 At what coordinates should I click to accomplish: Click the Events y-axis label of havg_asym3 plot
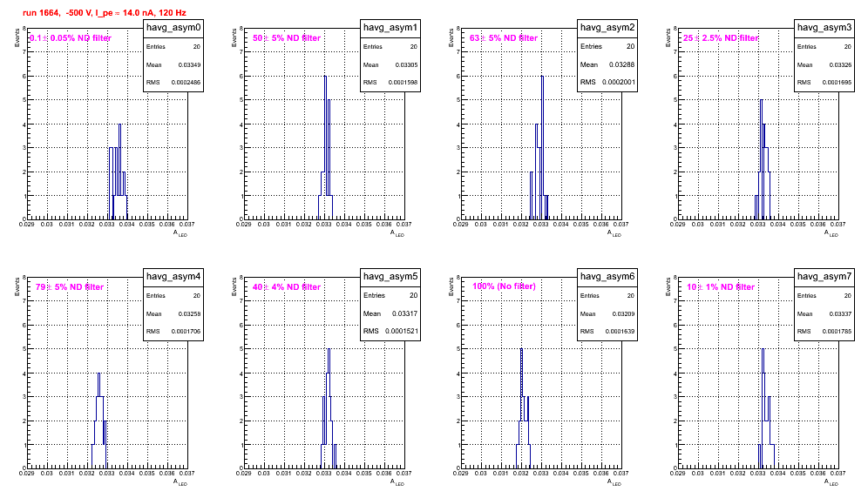668,37
